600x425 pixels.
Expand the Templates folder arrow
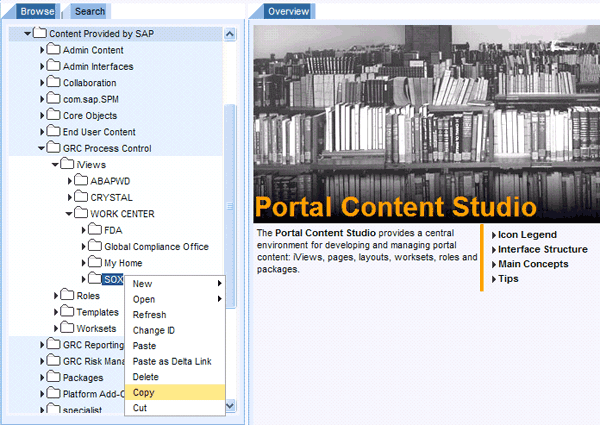coord(56,312)
